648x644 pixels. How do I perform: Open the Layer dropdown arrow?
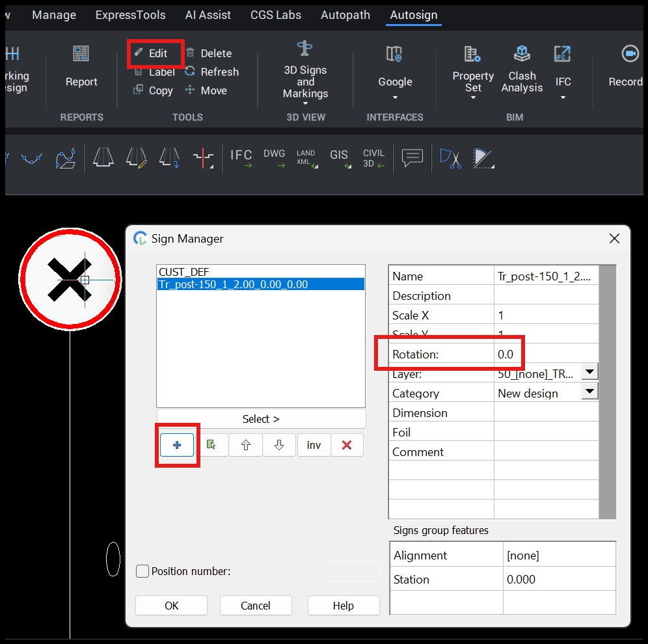pos(589,372)
